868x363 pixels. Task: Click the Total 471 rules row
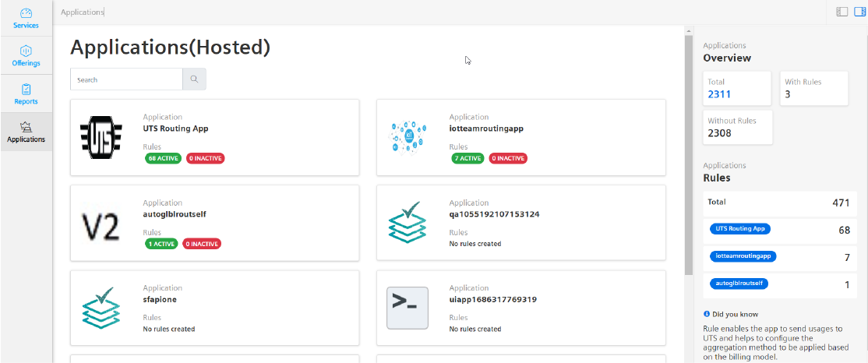coord(779,203)
